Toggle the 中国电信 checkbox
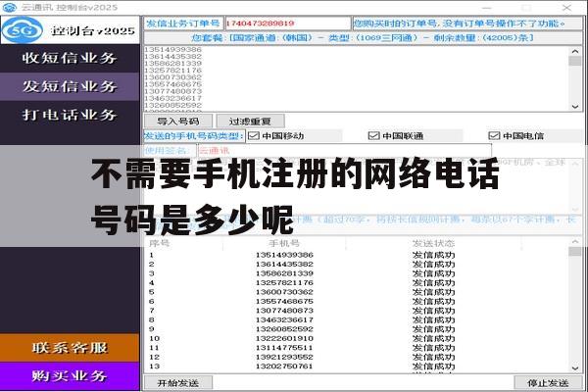The width and height of the screenshot is (588, 392). [494, 136]
